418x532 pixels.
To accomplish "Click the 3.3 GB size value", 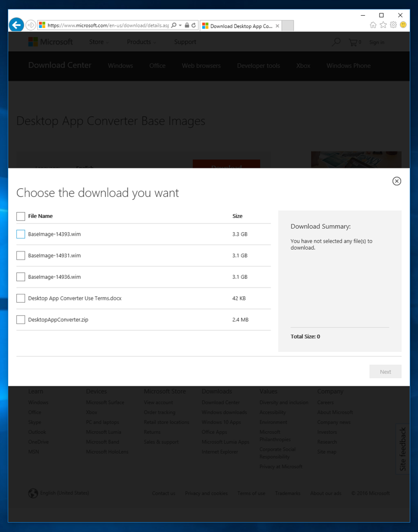I will (240, 234).
